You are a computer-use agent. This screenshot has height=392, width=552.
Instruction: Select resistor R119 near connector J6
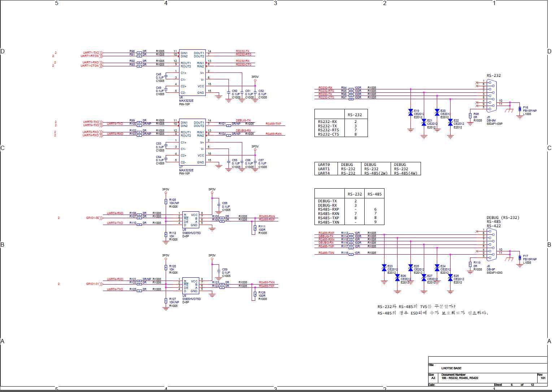point(470,264)
